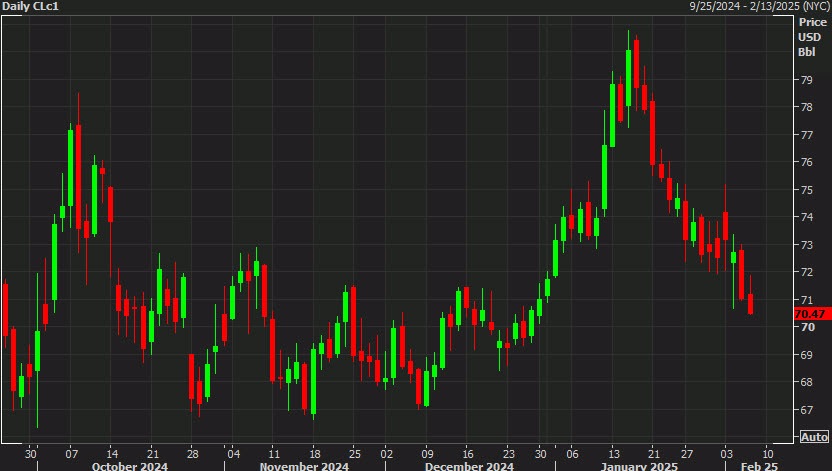The image size is (832, 471).
Task: Click the 76 price axis label
Action: point(807,162)
